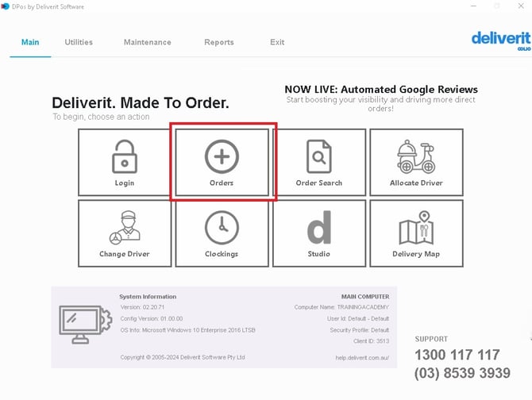Click Computer Name TRAININGACADEMY text
This screenshot has height=400, width=532.
click(341, 307)
